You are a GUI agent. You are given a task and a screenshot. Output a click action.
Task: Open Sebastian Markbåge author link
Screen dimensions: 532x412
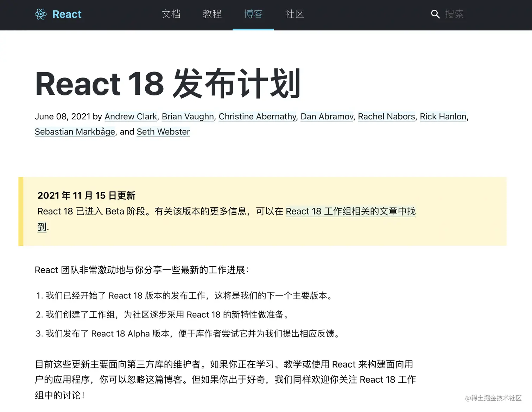(x=75, y=132)
